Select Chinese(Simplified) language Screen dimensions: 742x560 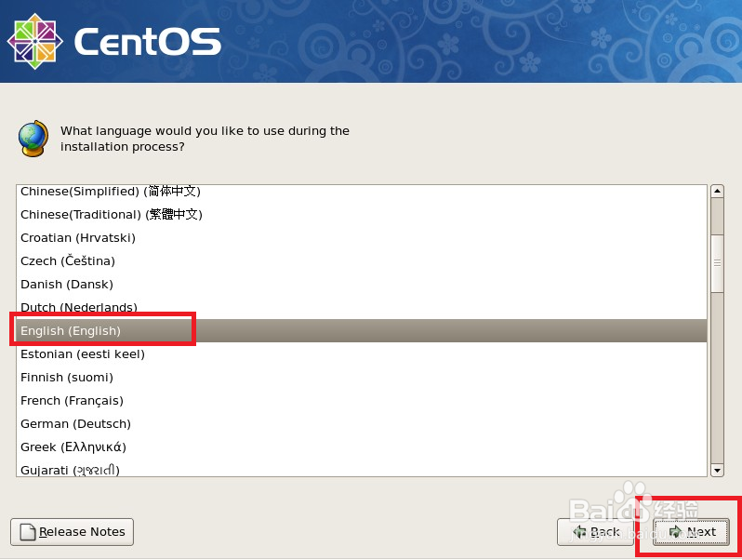(x=362, y=192)
